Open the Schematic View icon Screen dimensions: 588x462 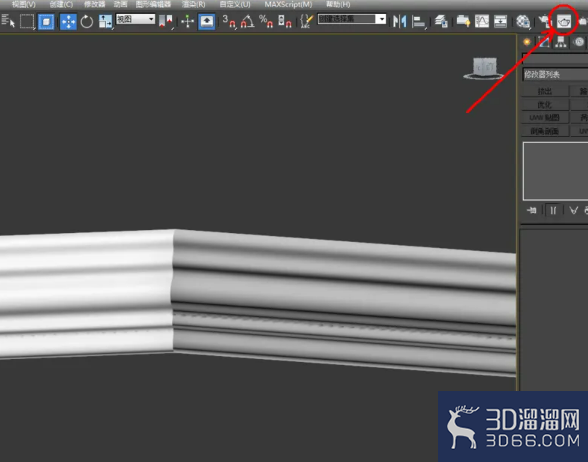(500, 21)
